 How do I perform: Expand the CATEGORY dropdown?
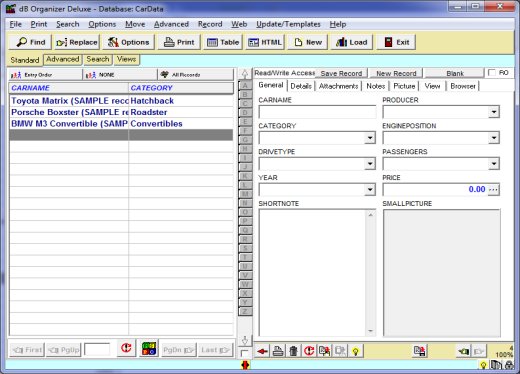370,138
